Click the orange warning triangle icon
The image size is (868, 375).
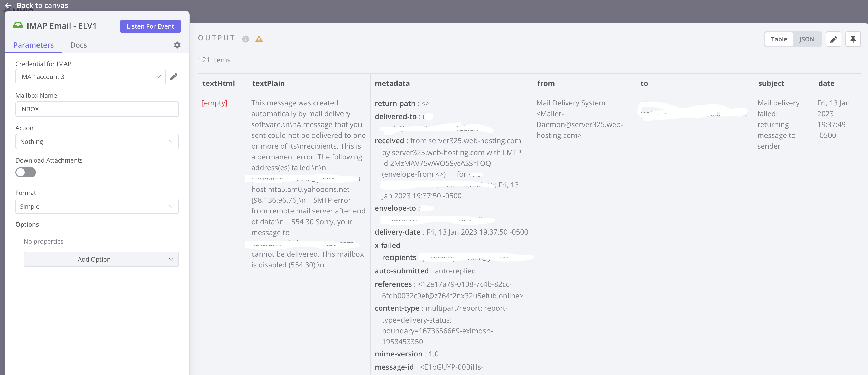(x=259, y=39)
